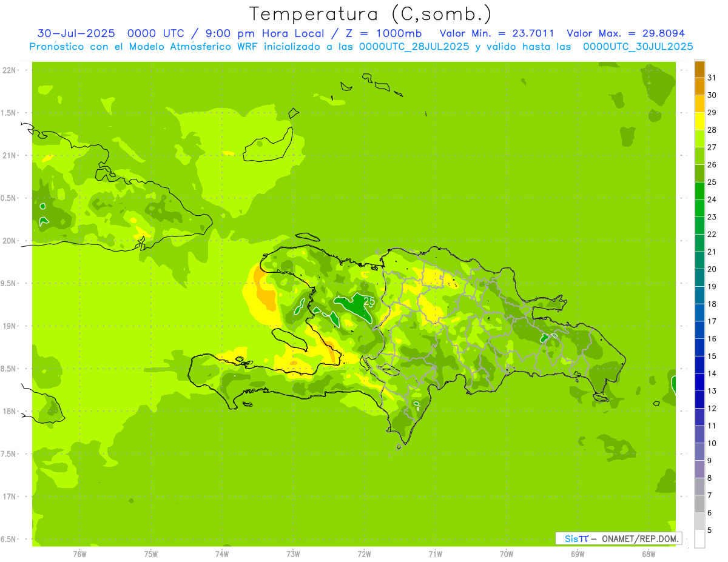The image size is (728, 562).
Task: Pick olive legend swatch between 25 and 26
Action: point(699,173)
